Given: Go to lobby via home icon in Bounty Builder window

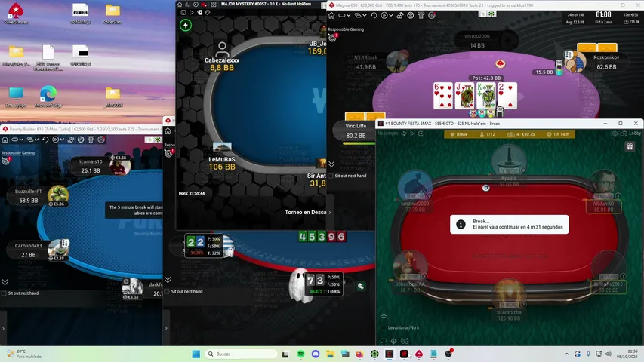Looking at the screenshot, I should point(5,140).
